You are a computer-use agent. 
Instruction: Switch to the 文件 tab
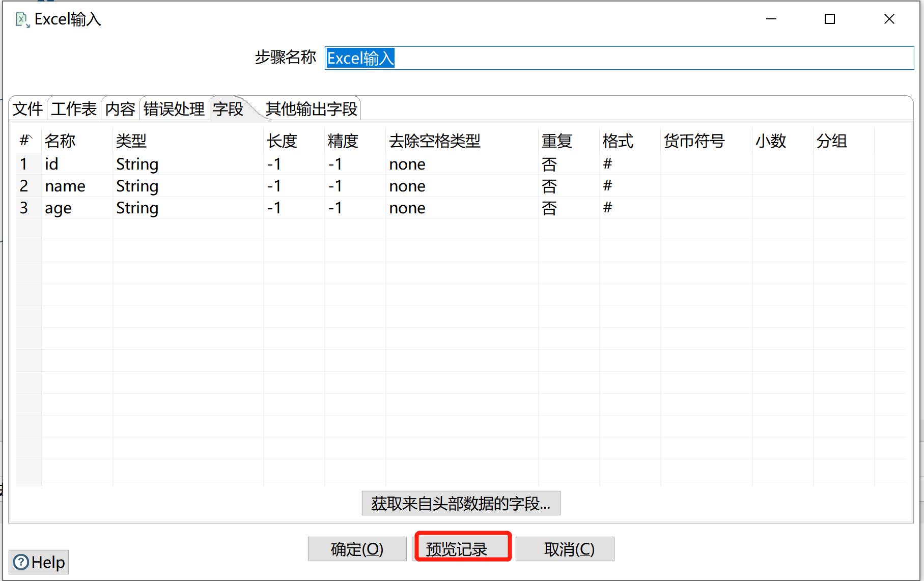28,108
